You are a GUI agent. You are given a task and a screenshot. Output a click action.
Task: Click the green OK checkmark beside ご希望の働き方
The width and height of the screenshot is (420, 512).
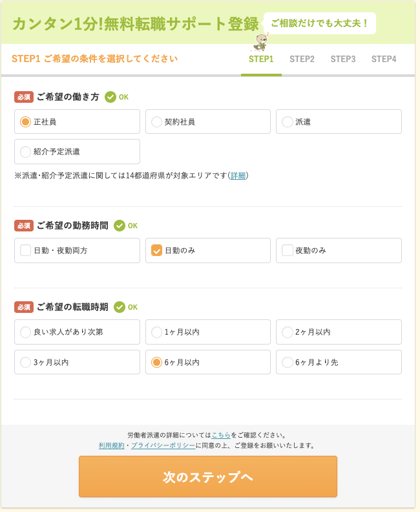click(x=110, y=97)
